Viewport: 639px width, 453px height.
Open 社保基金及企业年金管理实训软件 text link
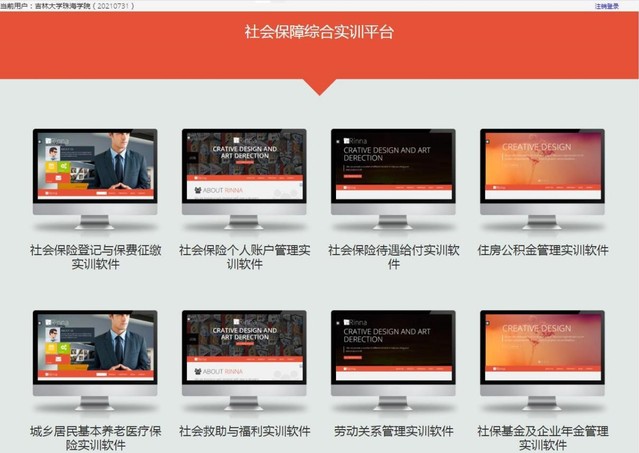point(542,438)
